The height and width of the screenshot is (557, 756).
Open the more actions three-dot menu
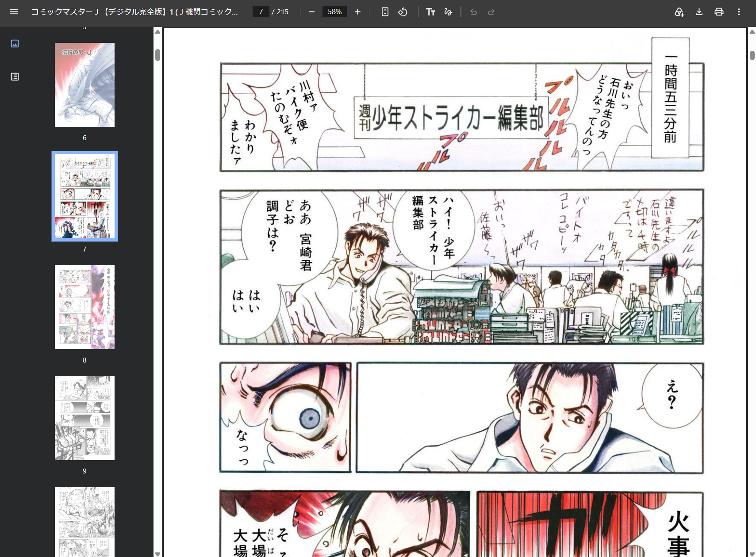coord(739,12)
